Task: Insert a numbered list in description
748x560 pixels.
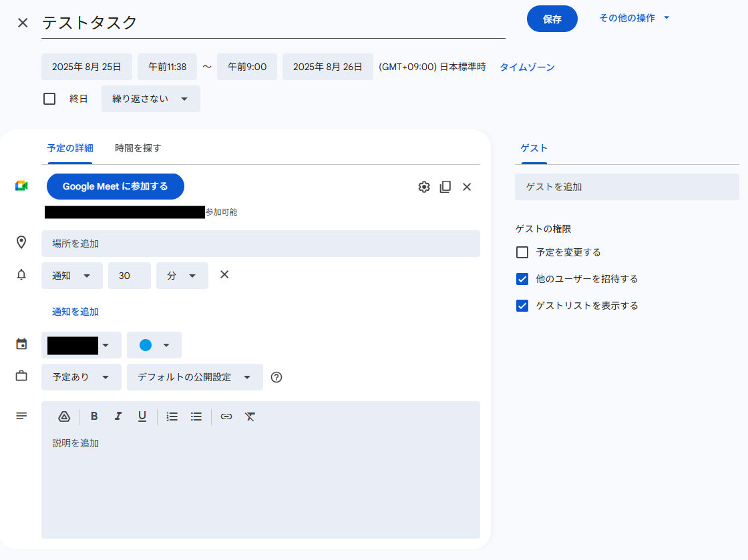Action: coord(172,416)
